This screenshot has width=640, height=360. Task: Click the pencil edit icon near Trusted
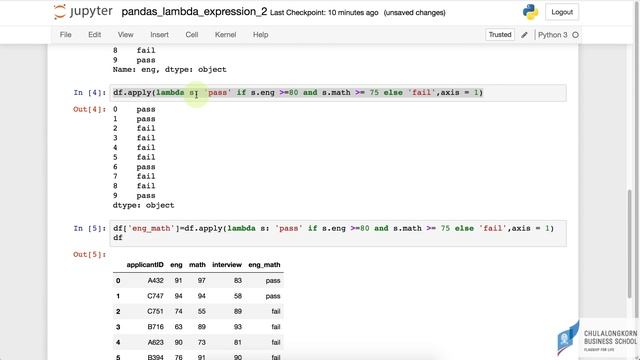coord(524,35)
